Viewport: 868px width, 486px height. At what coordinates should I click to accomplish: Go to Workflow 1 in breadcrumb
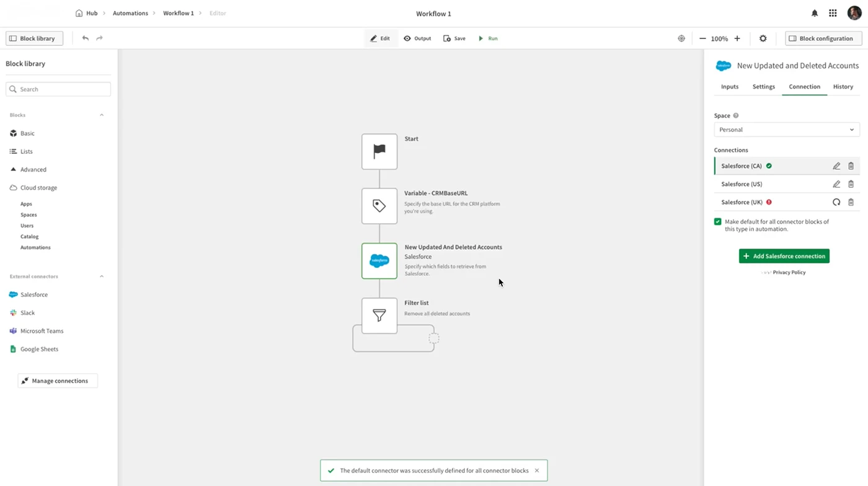(179, 13)
